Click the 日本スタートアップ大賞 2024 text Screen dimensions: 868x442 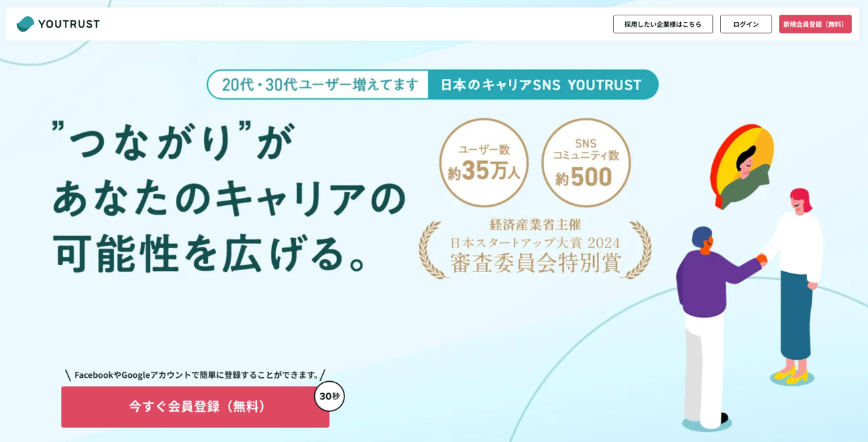(535, 243)
